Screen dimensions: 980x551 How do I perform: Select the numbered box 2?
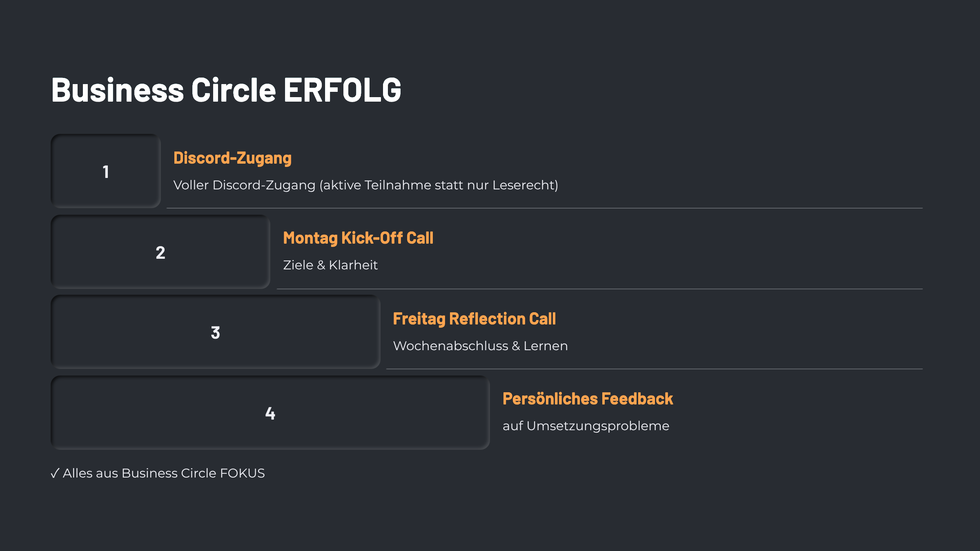[x=160, y=252]
